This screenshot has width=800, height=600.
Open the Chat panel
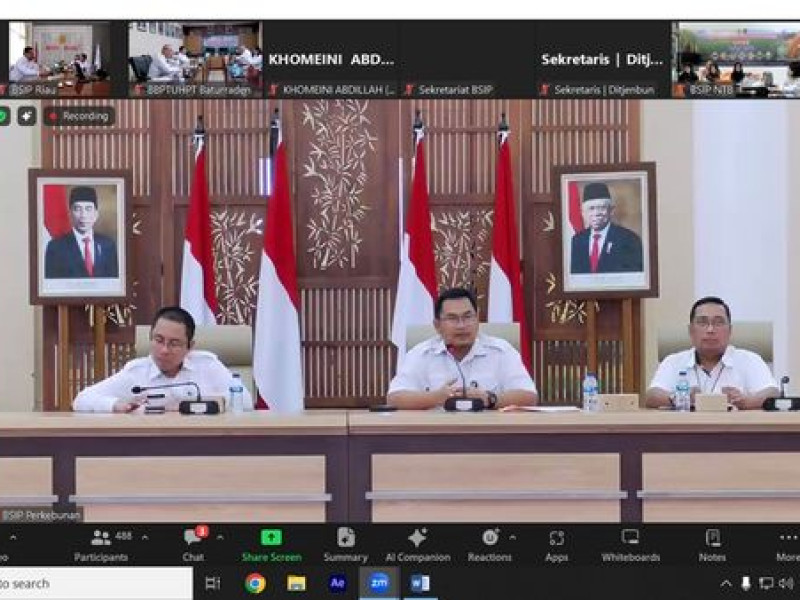[193, 543]
